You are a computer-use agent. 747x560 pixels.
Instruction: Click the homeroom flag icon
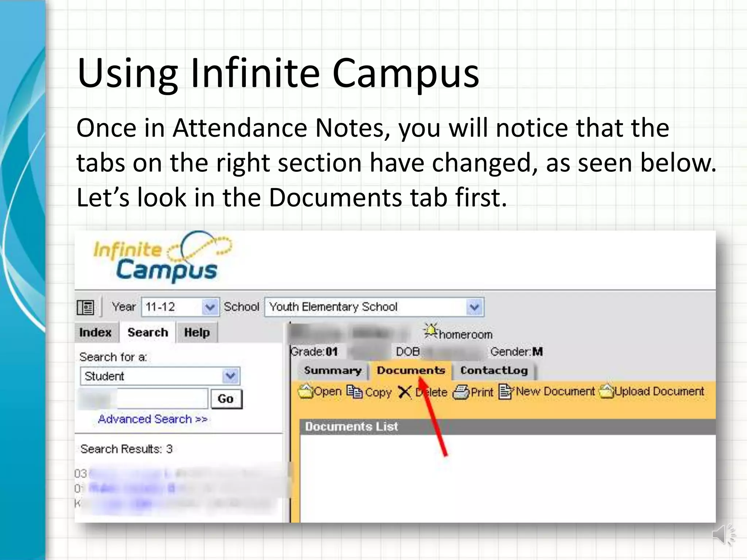[431, 331]
